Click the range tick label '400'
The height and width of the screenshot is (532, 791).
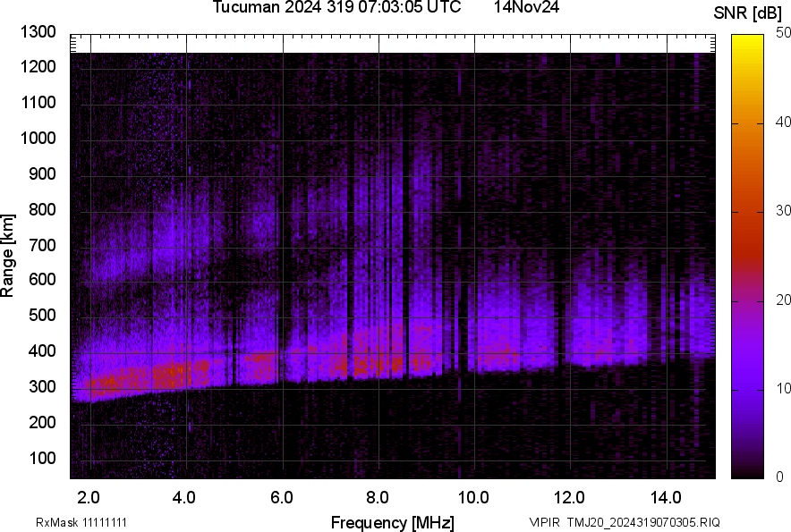point(42,350)
